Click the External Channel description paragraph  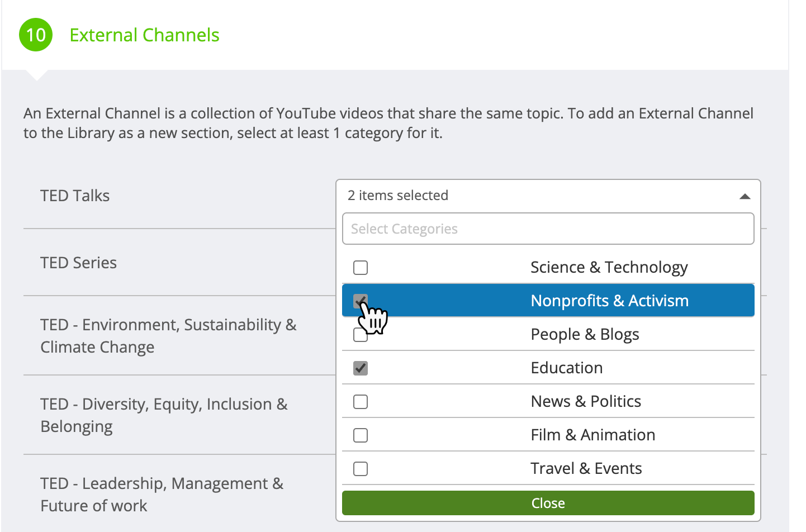[x=388, y=123]
